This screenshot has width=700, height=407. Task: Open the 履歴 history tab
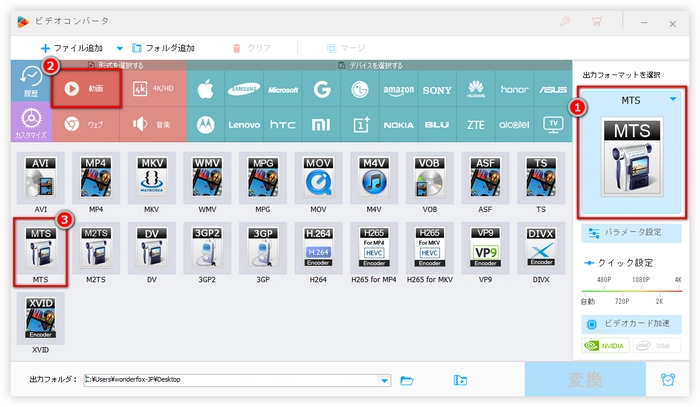coord(31,81)
